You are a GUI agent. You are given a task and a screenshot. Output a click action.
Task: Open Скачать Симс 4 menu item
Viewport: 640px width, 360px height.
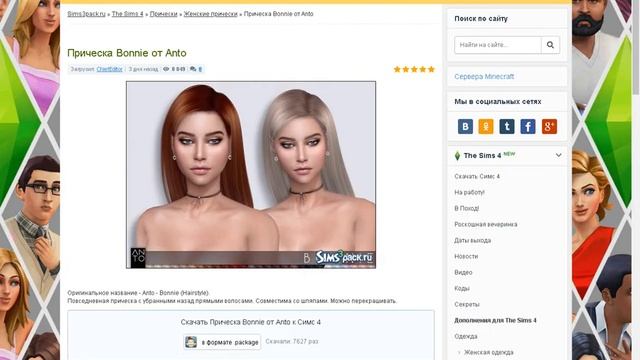477,176
